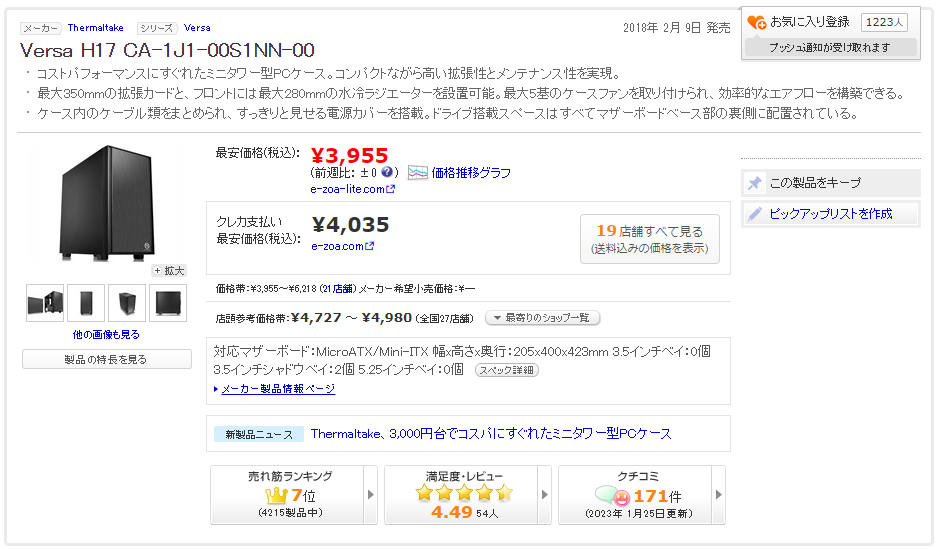Click the review speech bubble face icon
The image size is (937, 549).
point(612,495)
